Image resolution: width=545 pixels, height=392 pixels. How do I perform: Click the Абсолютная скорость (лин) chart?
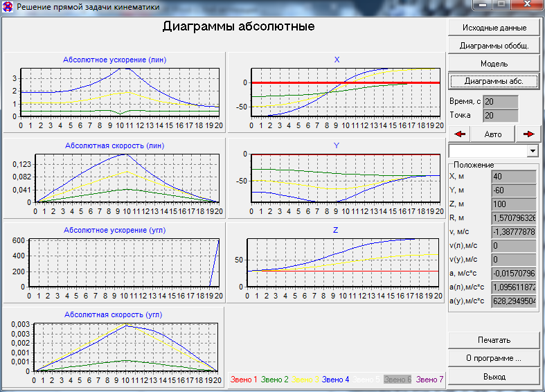pos(115,178)
